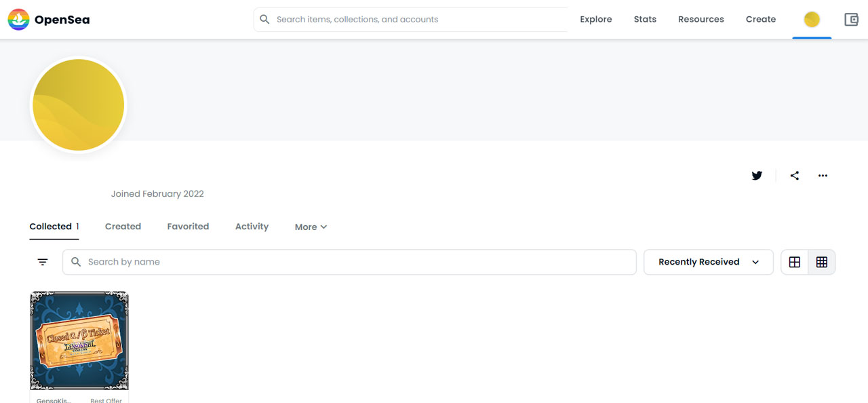Expand the More tab dropdown
This screenshot has height=403, width=868.
[x=311, y=227]
